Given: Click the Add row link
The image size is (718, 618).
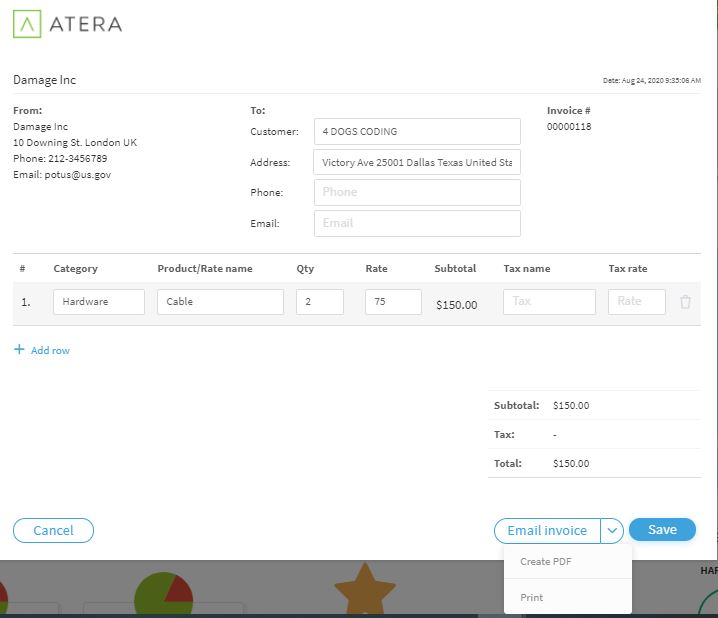Looking at the screenshot, I should point(50,351).
